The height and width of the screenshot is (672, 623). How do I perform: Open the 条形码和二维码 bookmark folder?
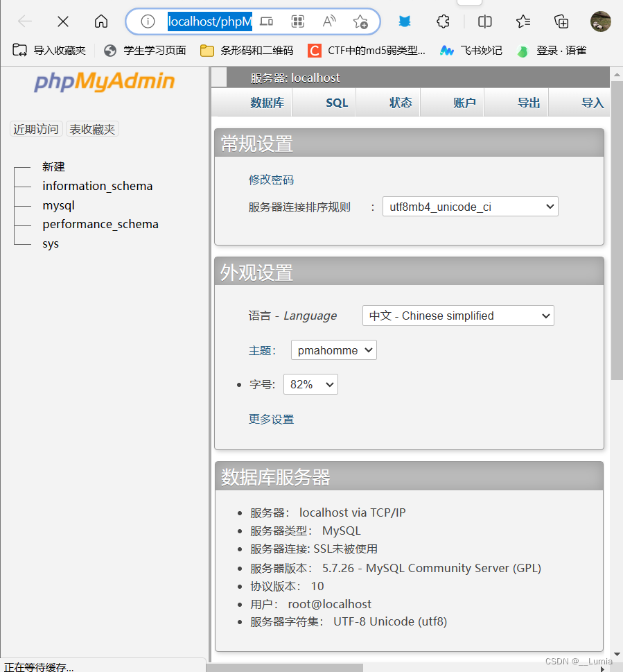point(247,51)
